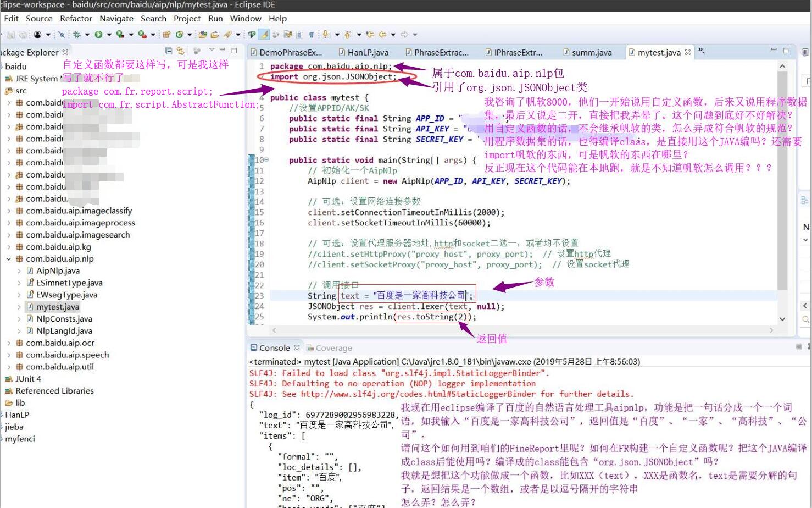Click the Search flashlight icon
The width and height of the screenshot is (812, 508).
[x=227, y=35]
